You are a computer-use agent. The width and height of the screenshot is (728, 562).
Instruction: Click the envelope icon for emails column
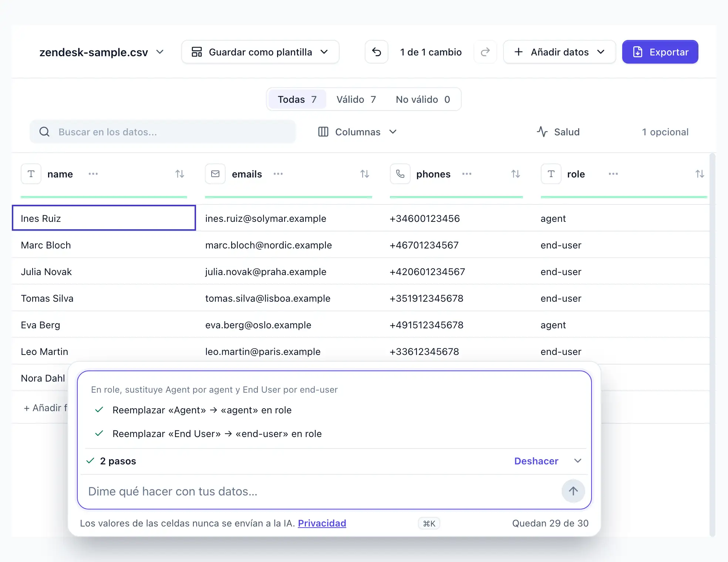click(215, 174)
